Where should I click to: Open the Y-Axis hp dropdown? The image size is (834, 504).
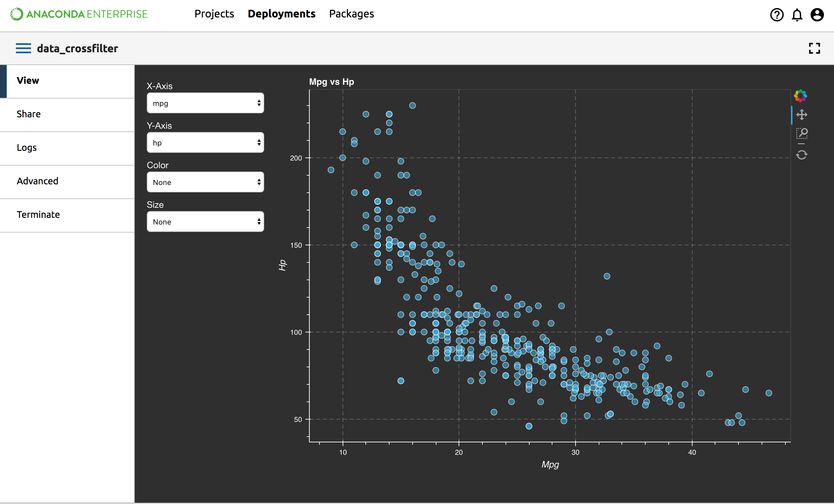[x=205, y=143]
